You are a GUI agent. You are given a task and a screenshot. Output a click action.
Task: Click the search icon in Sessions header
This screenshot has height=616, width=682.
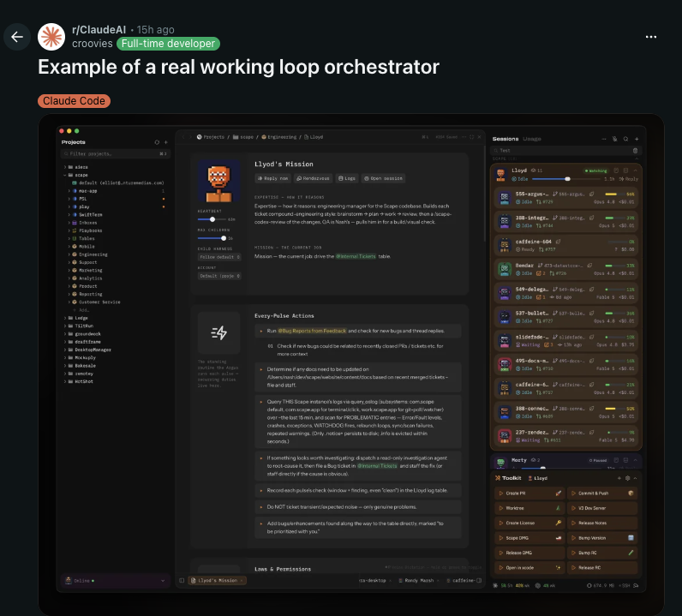pos(625,139)
